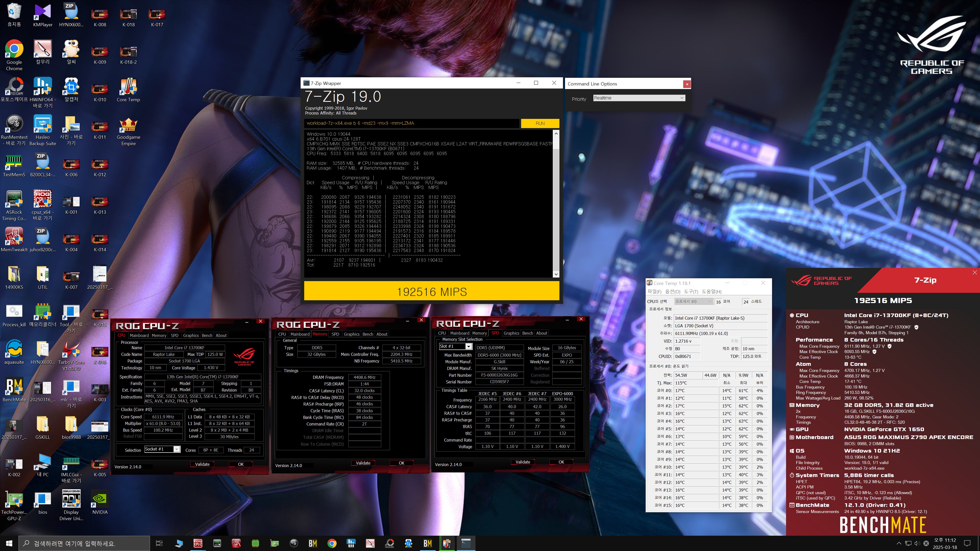980x551 pixels.
Task: Open the cpuz_x64 shortcut icon
Action: click(43, 205)
